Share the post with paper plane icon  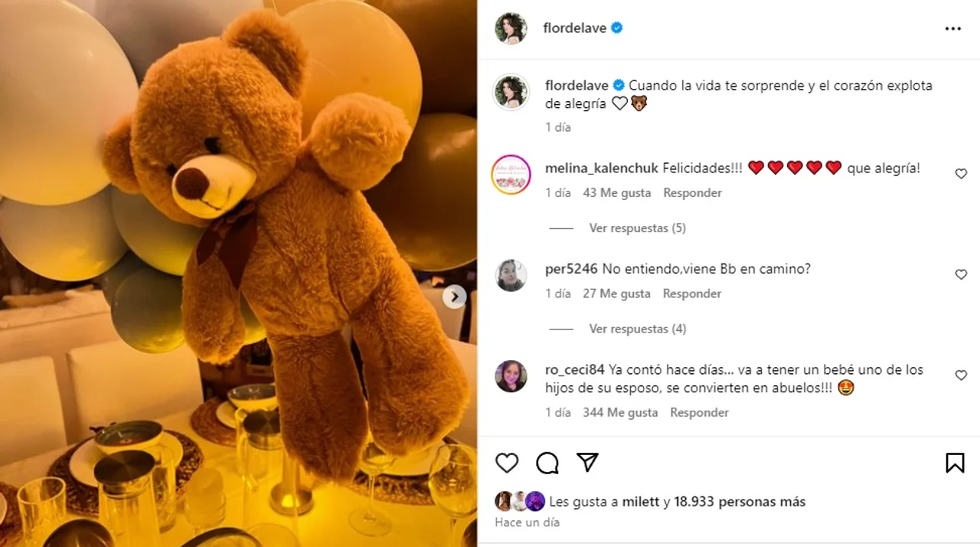587,462
